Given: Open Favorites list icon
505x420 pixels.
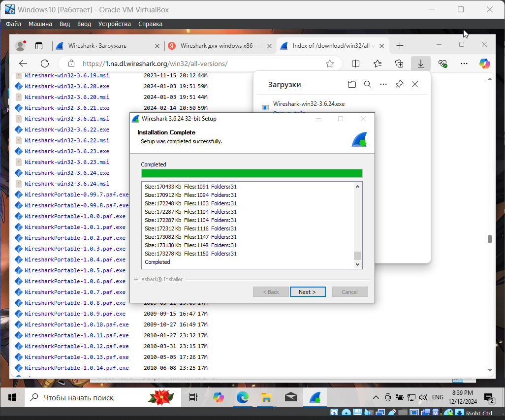Looking at the screenshot, I should (378, 64).
